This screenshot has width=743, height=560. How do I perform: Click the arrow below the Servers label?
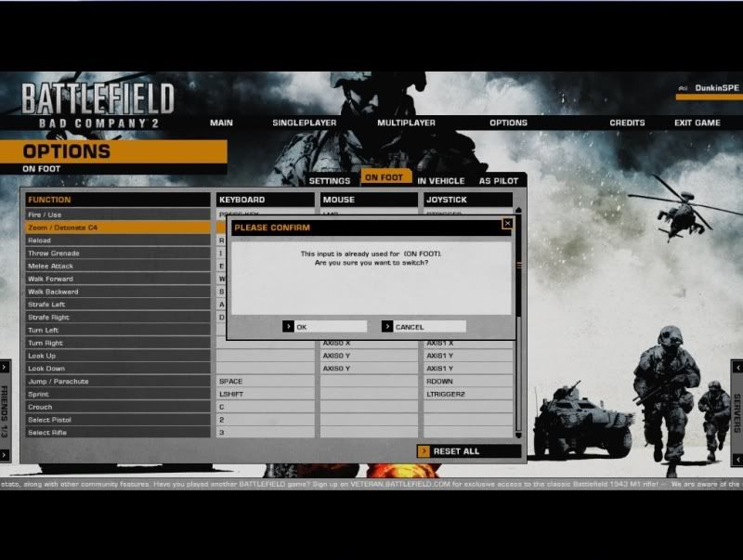click(x=737, y=459)
